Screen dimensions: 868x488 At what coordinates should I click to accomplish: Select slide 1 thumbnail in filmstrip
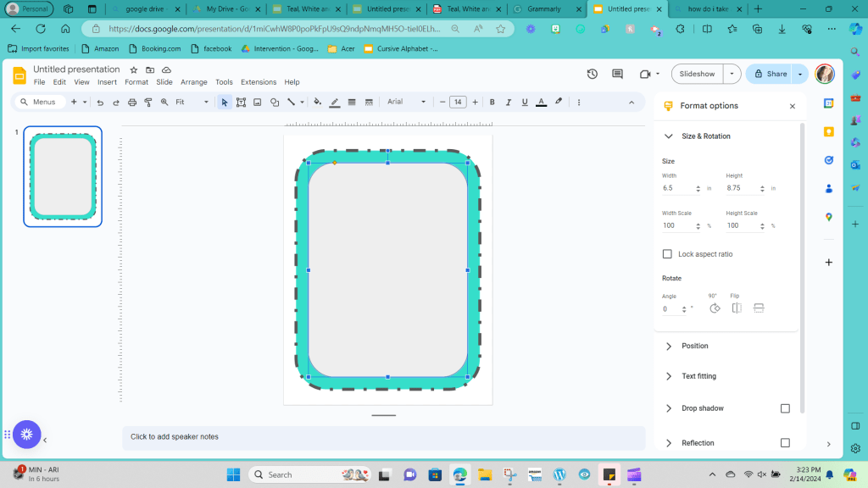click(x=63, y=176)
